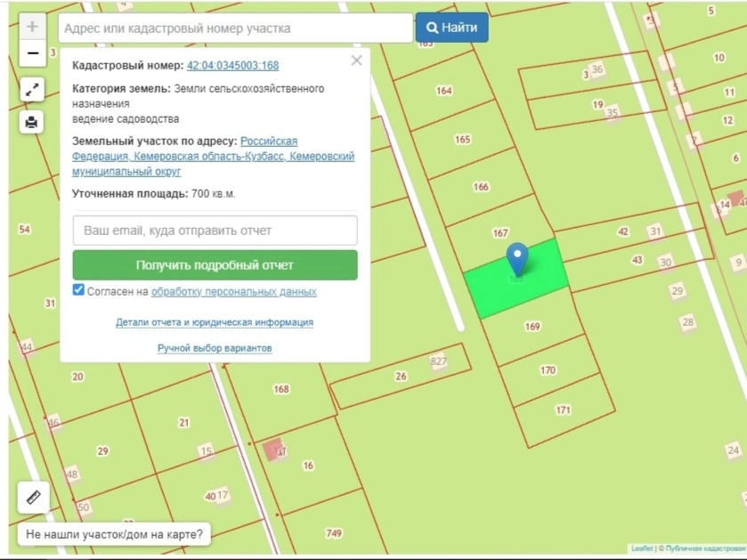Click the red building on parcel 16

click(x=274, y=450)
